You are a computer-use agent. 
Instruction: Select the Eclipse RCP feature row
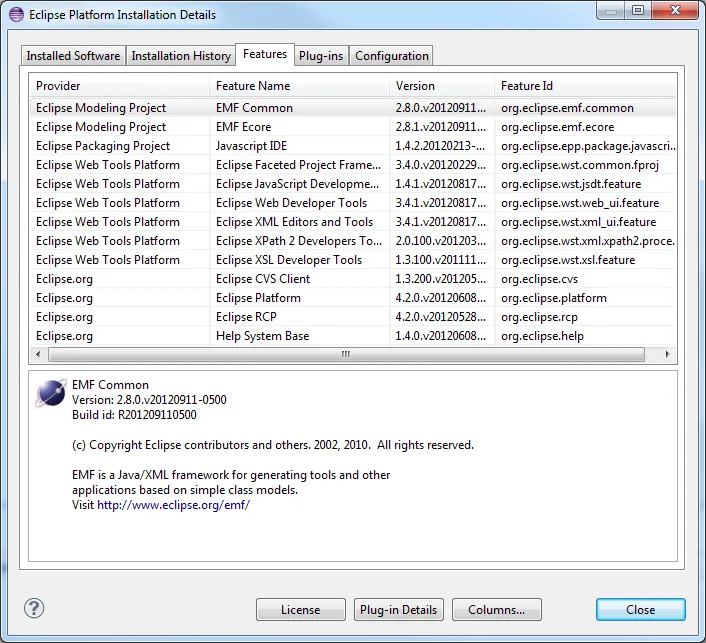pos(353,317)
